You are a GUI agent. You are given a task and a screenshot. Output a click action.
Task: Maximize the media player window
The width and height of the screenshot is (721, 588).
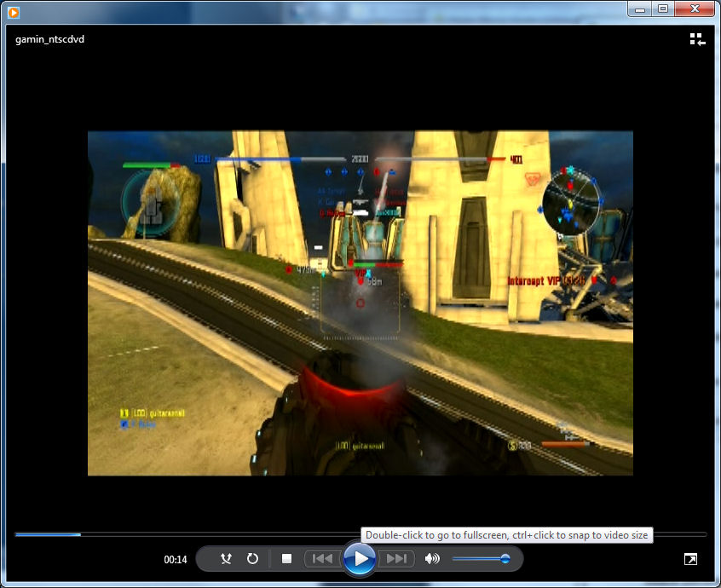[x=663, y=9]
